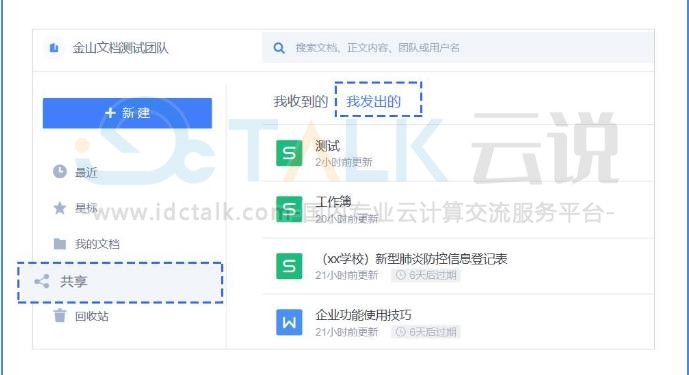Click spreadsheet icon of 新型肺炎防控信息登记表
689x375 pixels.
[x=289, y=266]
